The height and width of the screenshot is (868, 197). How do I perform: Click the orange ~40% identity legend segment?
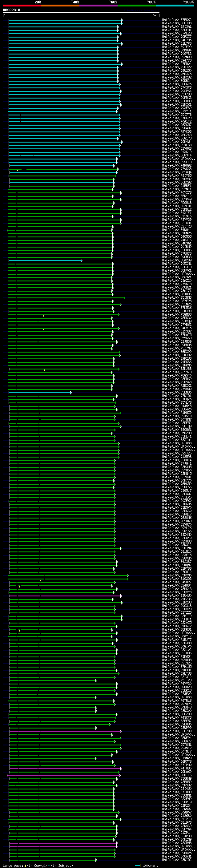coord(60,6)
